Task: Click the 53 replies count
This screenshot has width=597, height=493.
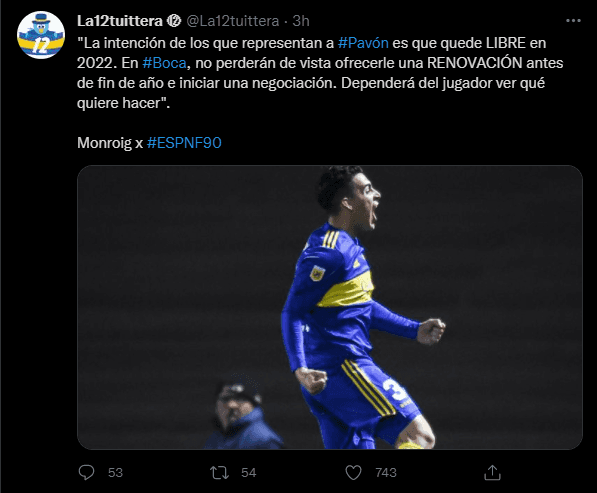Action: (115, 473)
